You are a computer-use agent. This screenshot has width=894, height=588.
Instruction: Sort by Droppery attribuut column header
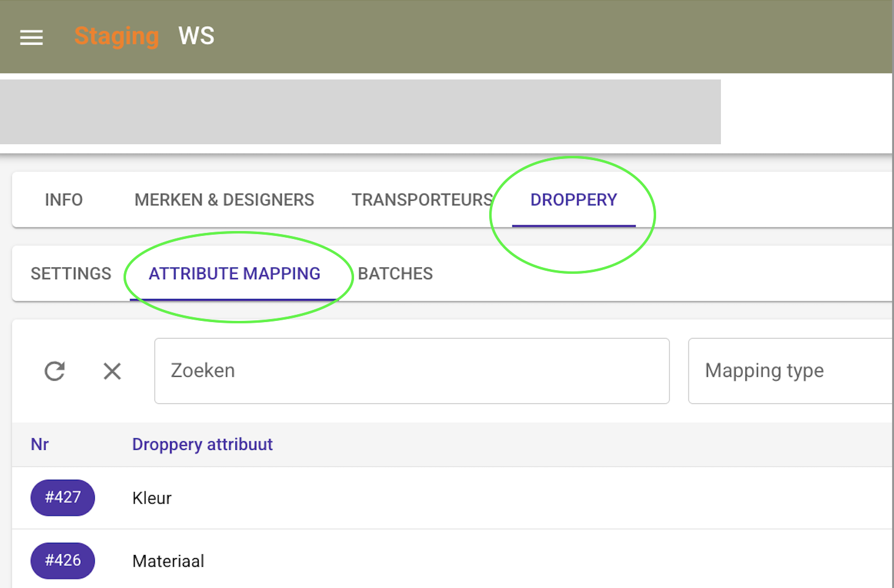(202, 444)
